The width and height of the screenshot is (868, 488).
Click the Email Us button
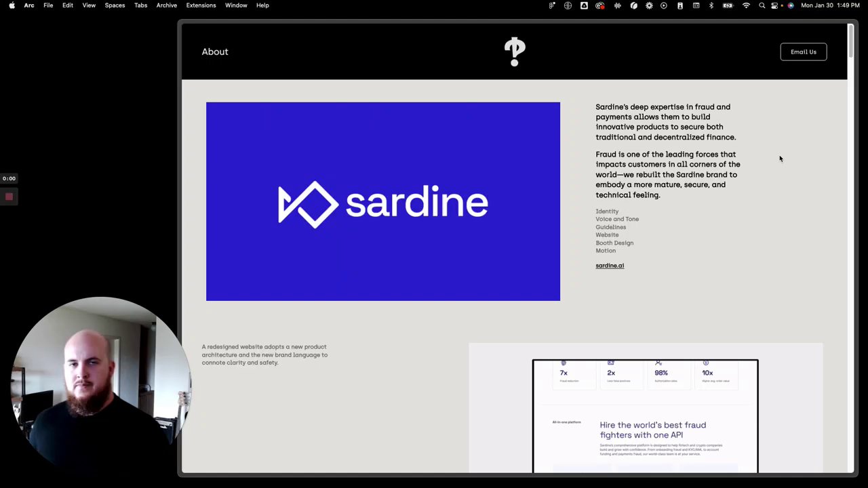[804, 52]
